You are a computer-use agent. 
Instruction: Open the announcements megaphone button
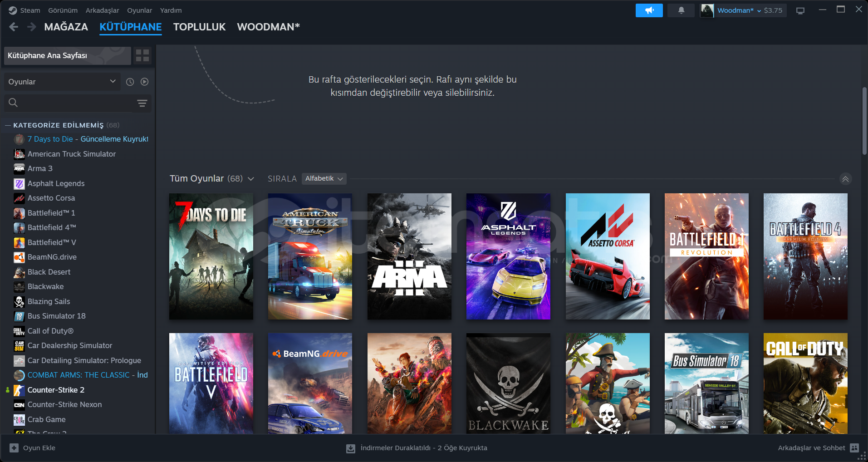tap(649, 10)
